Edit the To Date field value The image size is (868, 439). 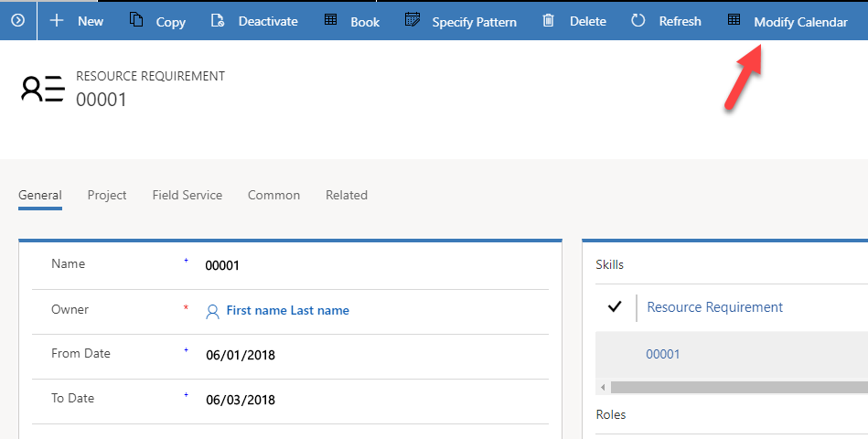[x=366, y=400]
